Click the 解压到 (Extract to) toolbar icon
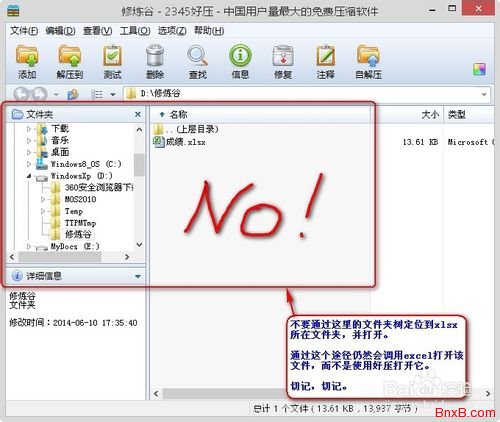Viewport: 500px width, 422px height. click(x=70, y=55)
